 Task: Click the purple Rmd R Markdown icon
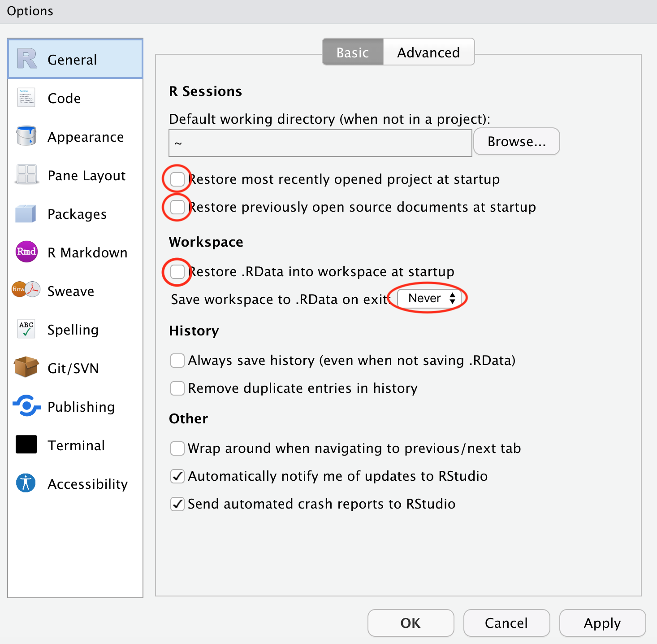26,252
